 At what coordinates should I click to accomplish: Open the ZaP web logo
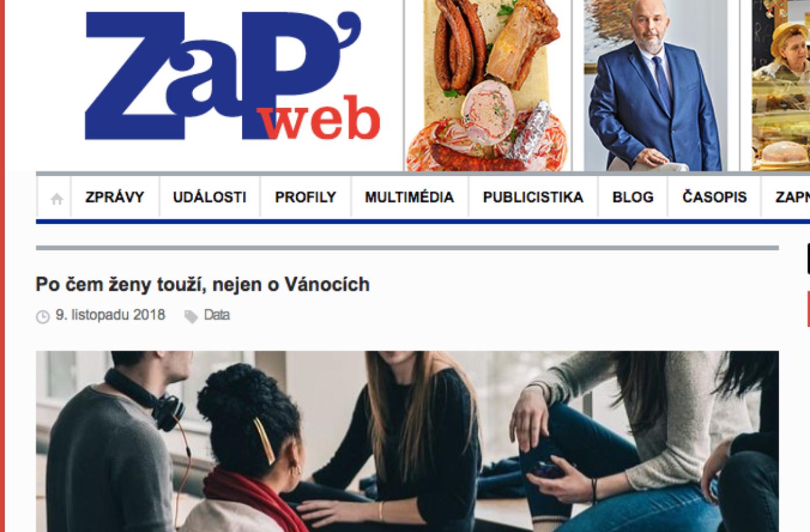click(x=232, y=76)
